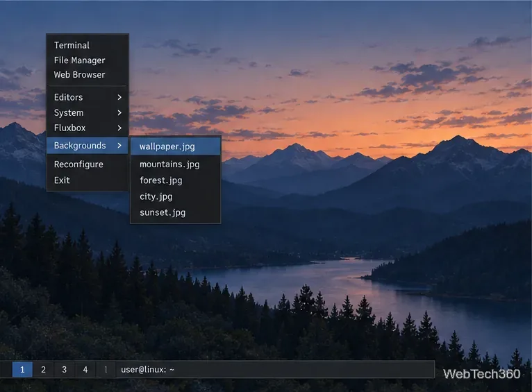Expand arrow next to Editors
Viewport: 532px width, 392px height.
[x=119, y=97]
